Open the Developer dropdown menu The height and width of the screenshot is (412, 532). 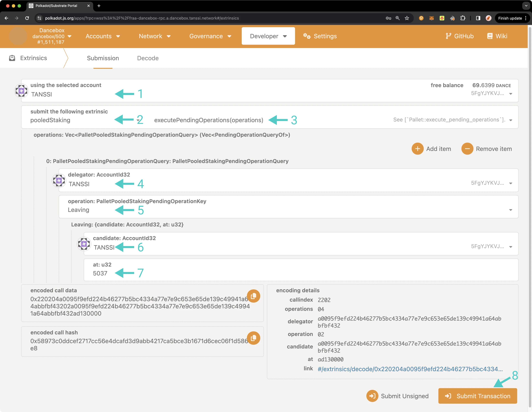(268, 36)
